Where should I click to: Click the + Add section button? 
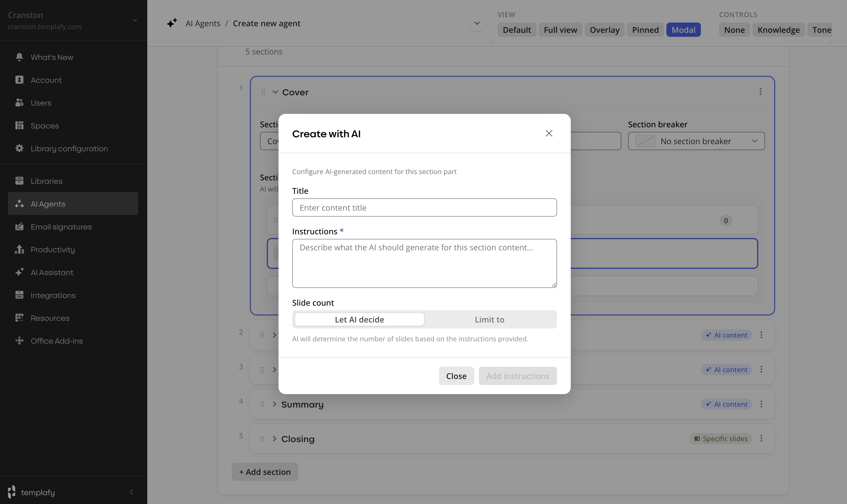pyautogui.click(x=265, y=471)
